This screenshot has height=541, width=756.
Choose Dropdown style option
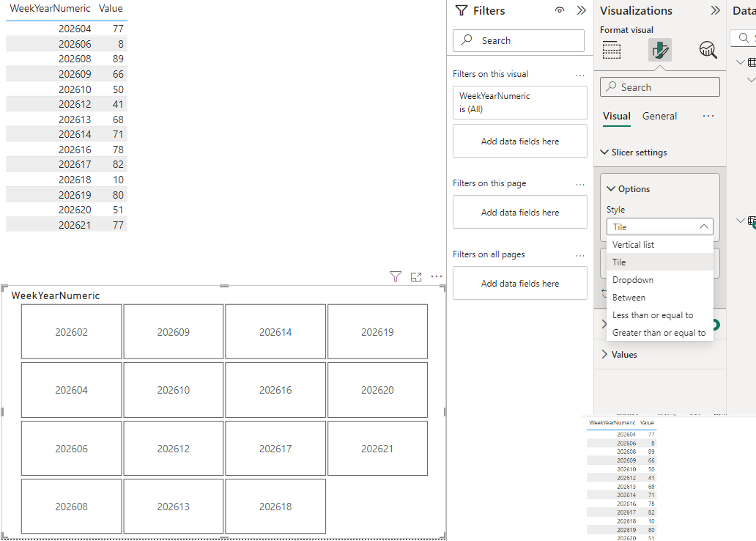(x=659, y=280)
